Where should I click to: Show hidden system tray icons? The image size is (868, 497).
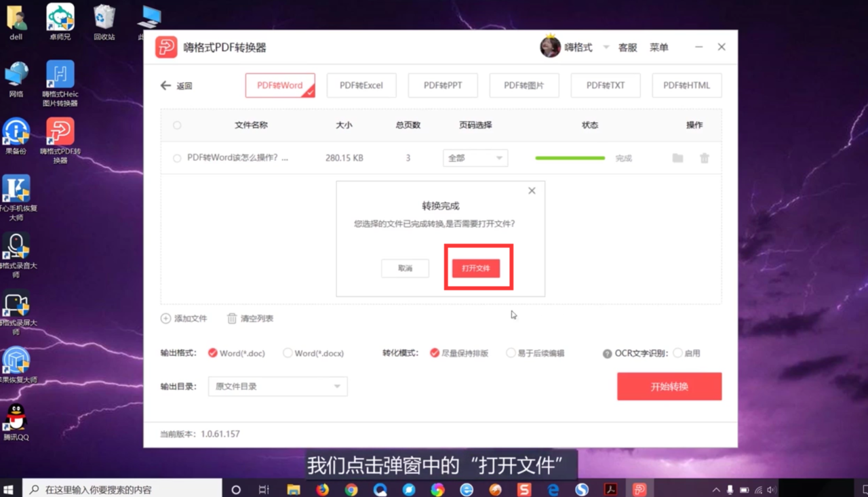pos(716,490)
